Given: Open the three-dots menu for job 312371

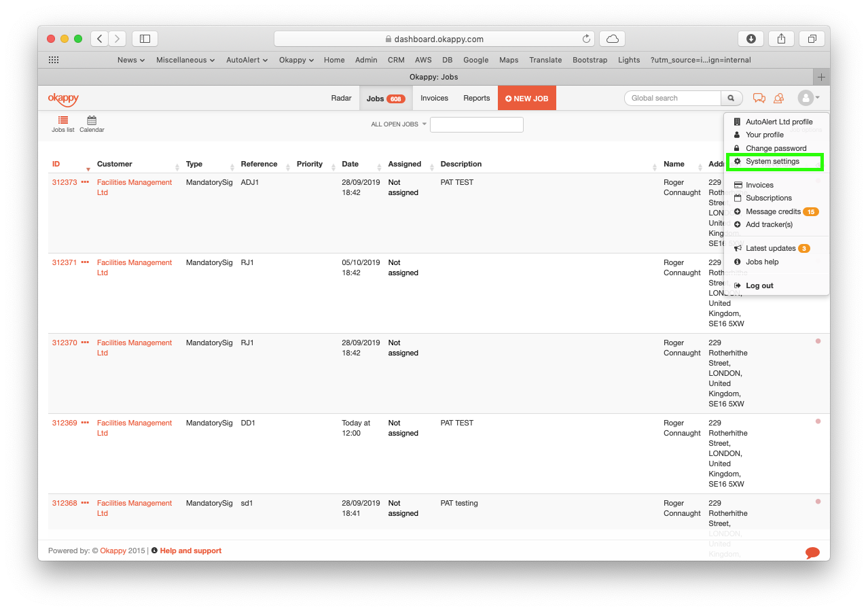Looking at the screenshot, I should click(x=85, y=262).
